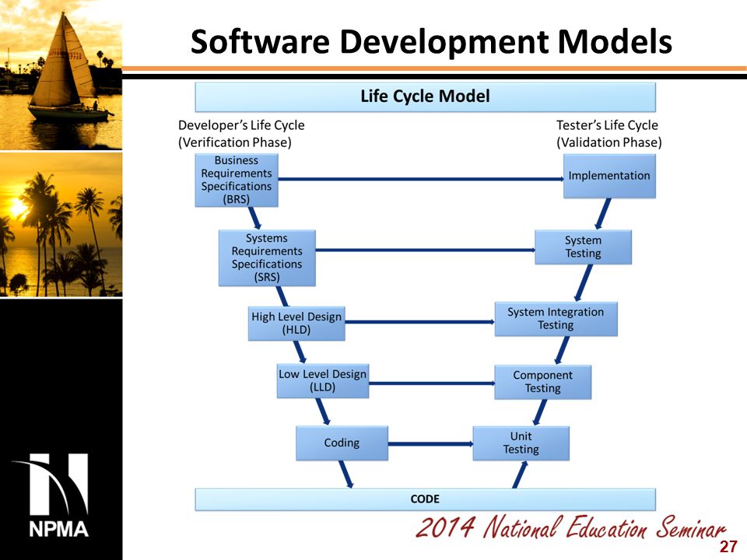Screen dimensions: 747x560
Task: Click the (Verification Phase) text
Action: (234, 142)
